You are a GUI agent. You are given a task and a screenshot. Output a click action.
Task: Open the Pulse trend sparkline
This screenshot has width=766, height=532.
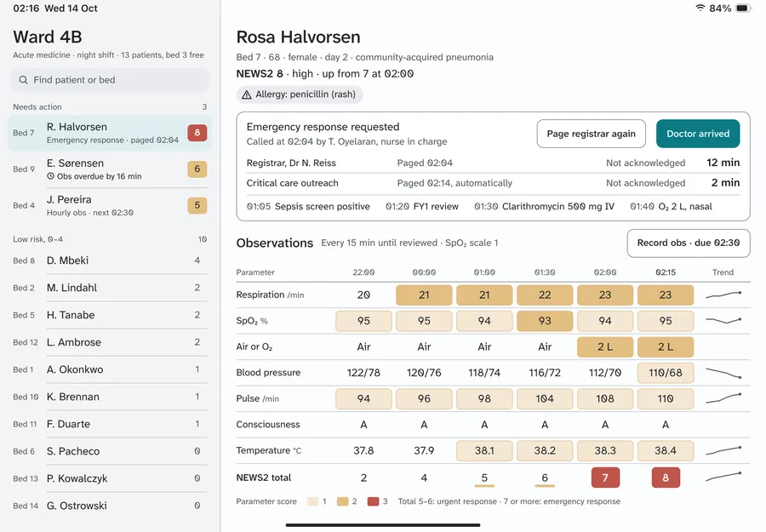coord(723,398)
